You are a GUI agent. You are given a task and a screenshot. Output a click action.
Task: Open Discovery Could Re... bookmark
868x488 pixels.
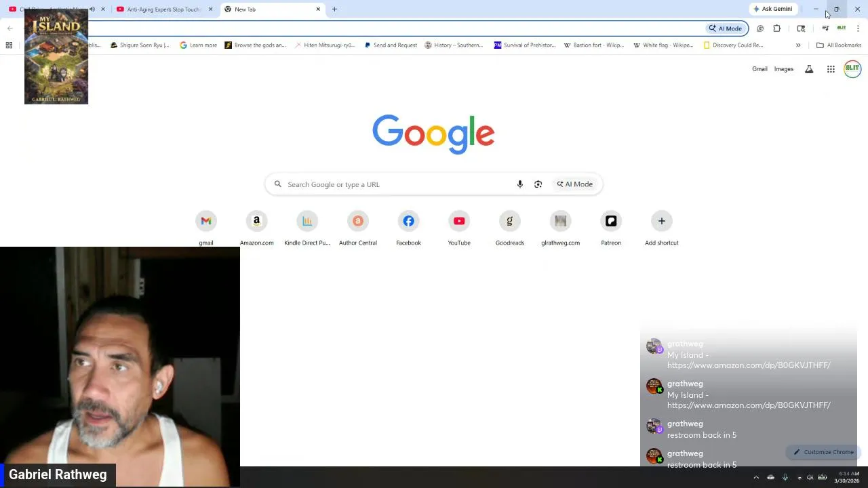click(x=734, y=45)
